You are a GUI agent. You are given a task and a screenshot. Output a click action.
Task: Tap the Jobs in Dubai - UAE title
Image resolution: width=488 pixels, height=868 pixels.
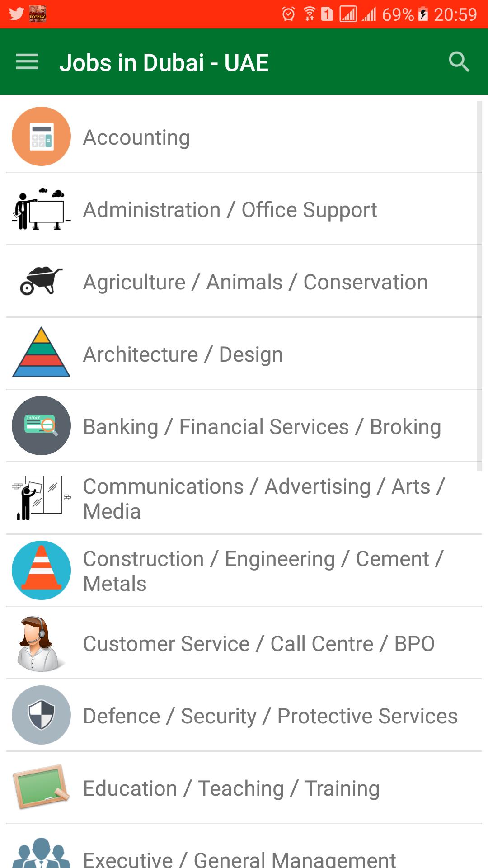(x=164, y=62)
